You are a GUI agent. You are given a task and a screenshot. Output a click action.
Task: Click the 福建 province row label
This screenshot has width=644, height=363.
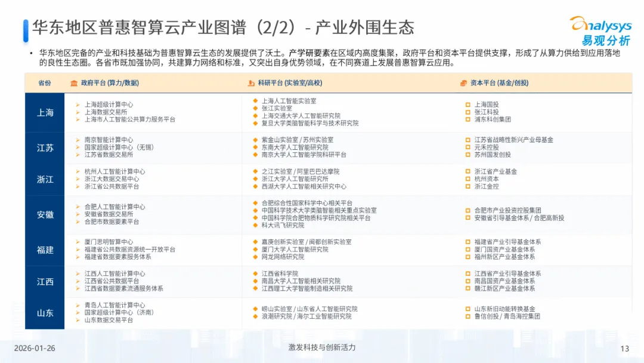[x=45, y=250]
